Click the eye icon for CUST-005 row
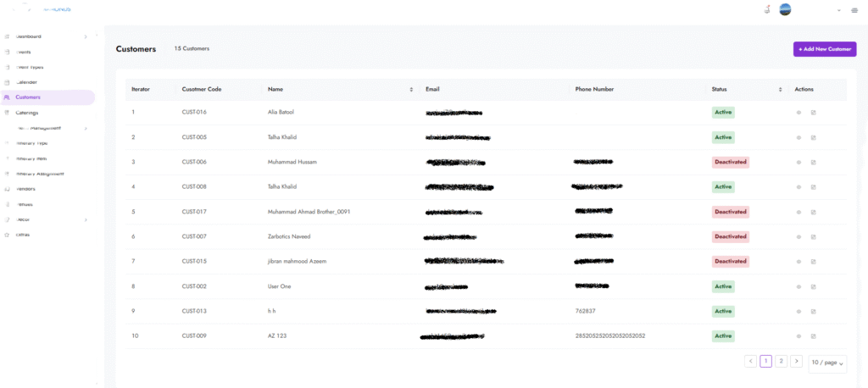868x388 pixels. pyautogui.click(x=798, y=137)
